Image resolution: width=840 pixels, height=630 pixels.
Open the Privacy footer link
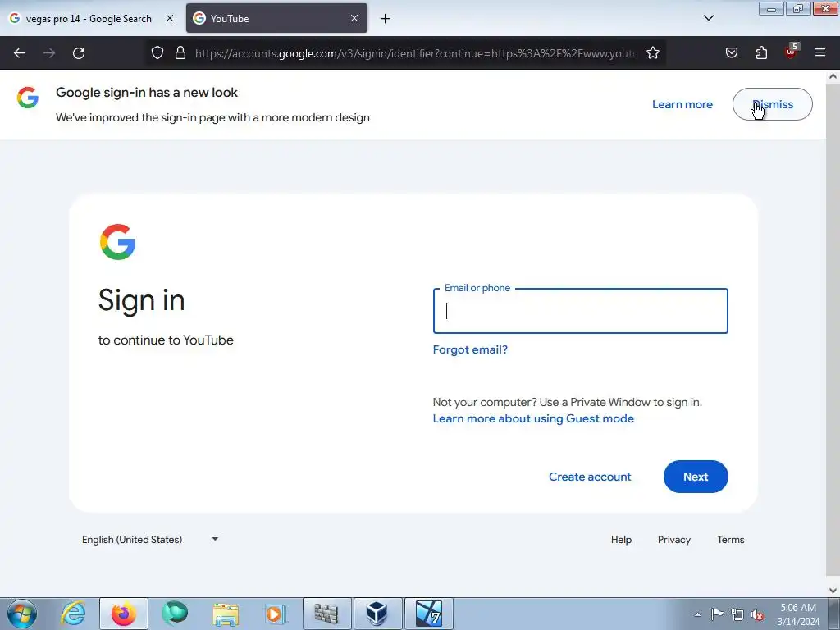pos(674,540)
